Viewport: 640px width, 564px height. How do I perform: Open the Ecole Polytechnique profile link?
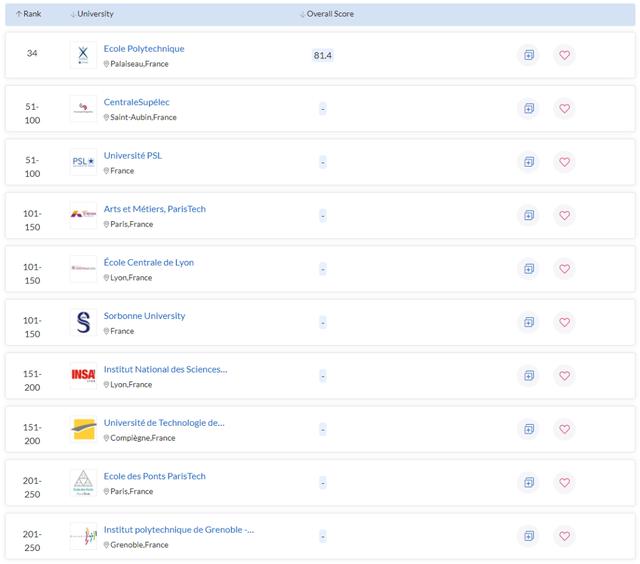coord(144,48)
